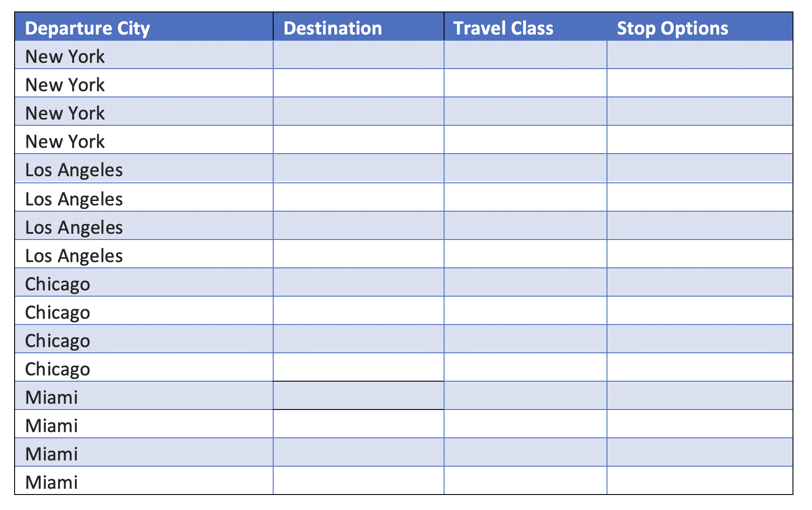
Task: Select the last Chicago cell
Action: click(x=58, y=369)
